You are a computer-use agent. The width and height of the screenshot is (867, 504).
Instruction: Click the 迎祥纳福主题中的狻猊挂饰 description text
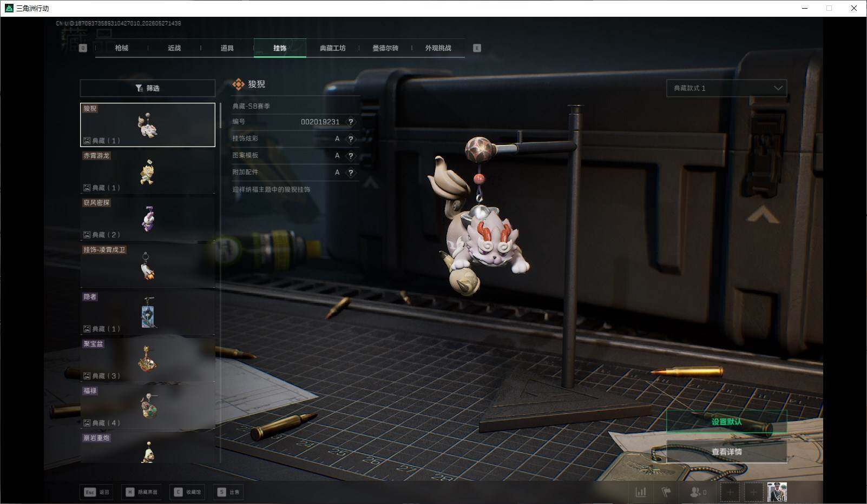pos(271,189)
